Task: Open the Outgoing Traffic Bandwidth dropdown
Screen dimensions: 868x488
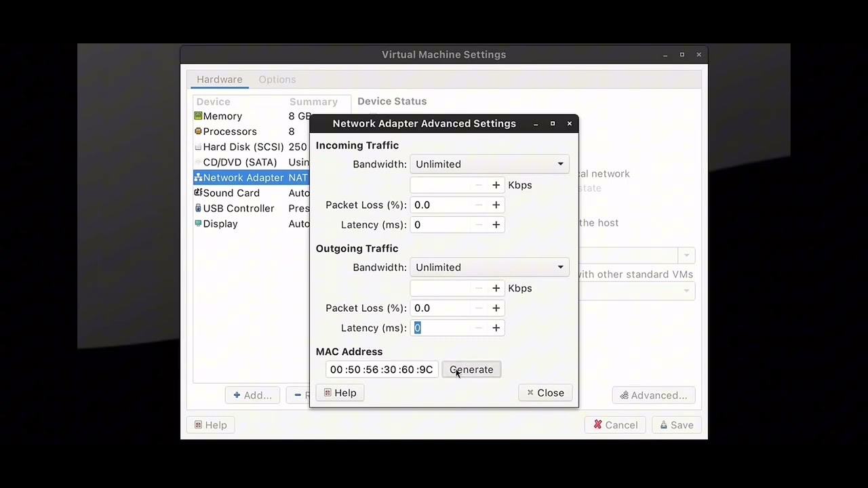Action: pyautogui.click(x=490, y=267)
